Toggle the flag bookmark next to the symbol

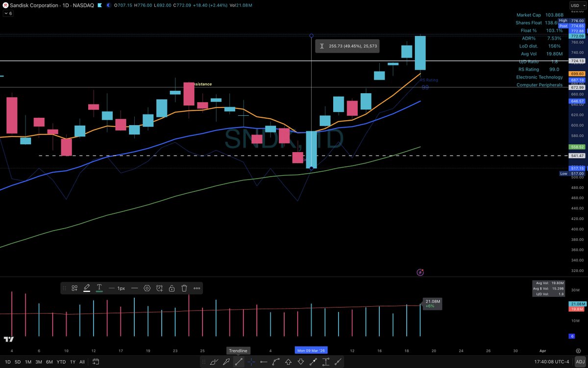tap(100, 5)
